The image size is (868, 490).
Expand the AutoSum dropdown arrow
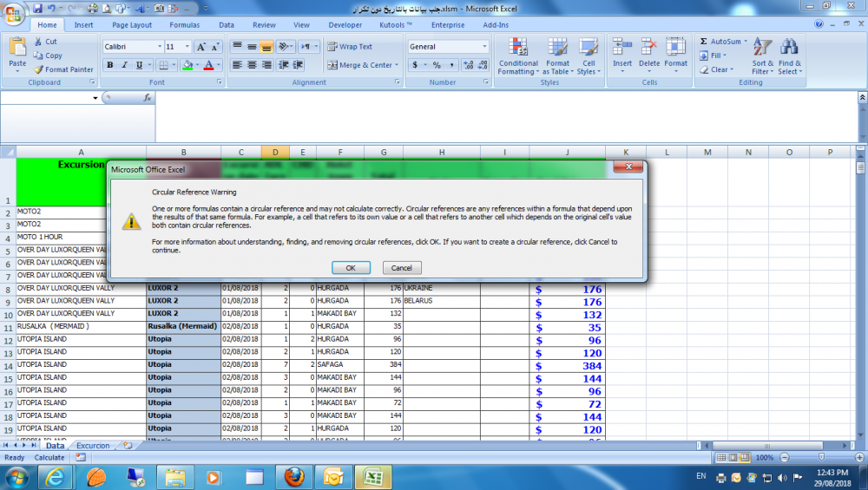click(746, 42)
